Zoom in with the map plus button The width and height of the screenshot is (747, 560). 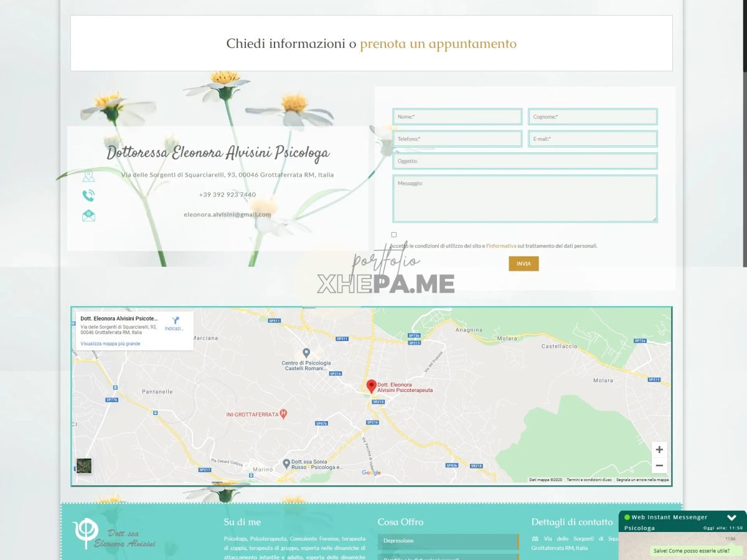point(659,450)
